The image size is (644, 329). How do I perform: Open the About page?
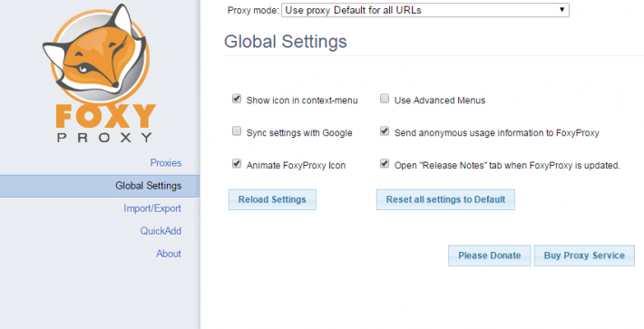pos(169,254)
